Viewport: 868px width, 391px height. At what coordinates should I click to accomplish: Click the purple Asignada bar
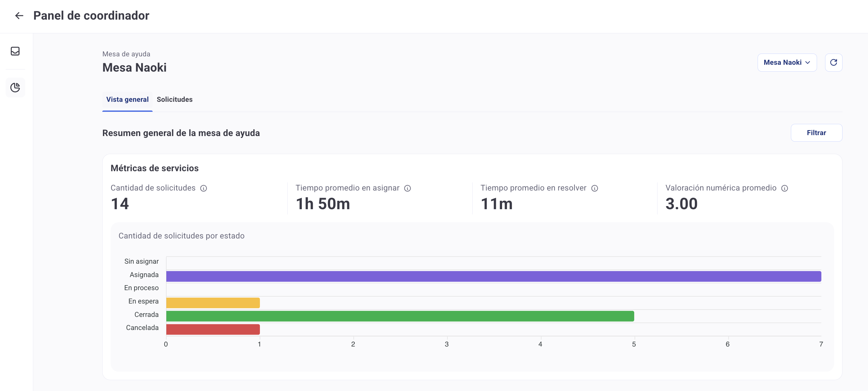click(493, 276)
